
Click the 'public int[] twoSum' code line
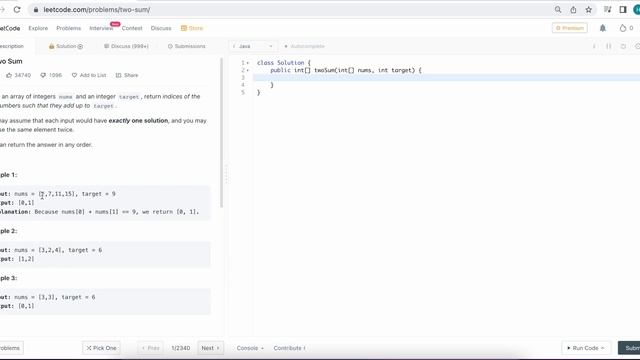[346, 70]
